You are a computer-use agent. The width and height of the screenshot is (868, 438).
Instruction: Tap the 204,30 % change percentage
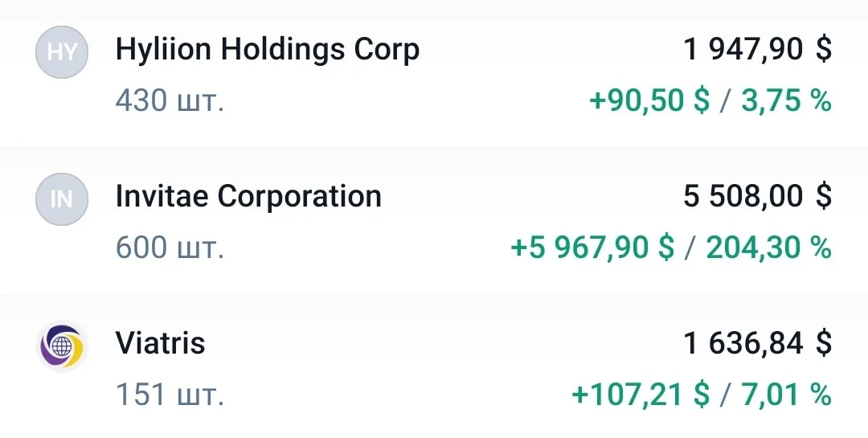tap(769, 247)
